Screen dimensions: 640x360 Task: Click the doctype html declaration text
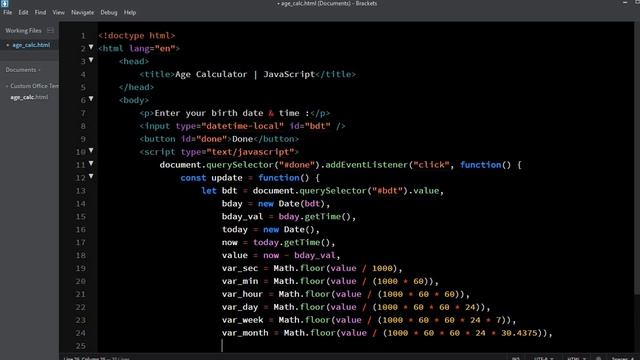[x=137, y=36]
